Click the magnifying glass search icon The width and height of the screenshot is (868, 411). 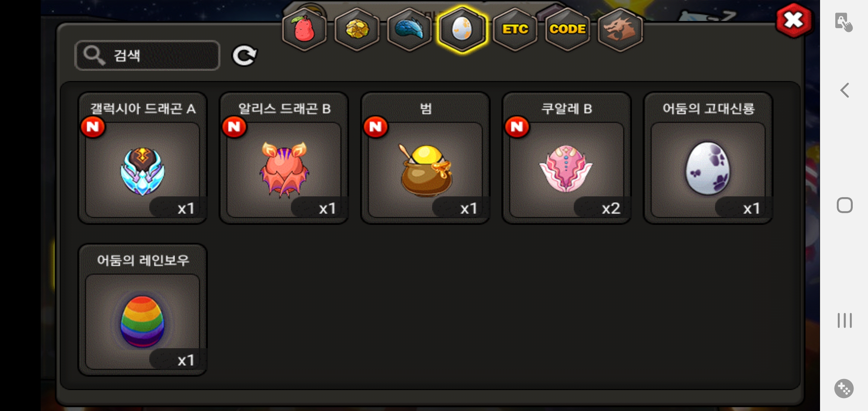[94, 56]
